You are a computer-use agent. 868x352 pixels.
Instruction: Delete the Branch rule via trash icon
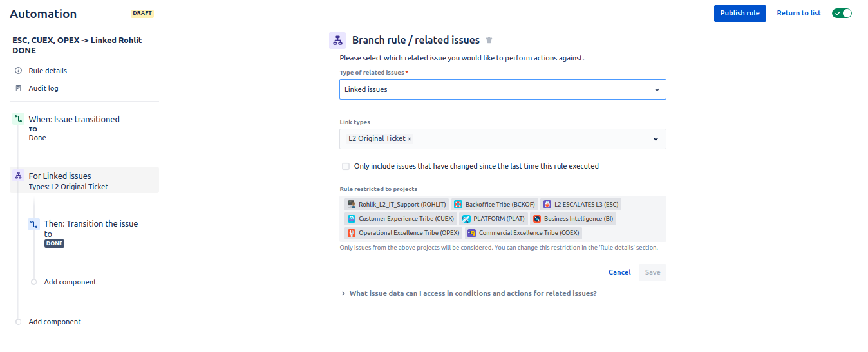coord(489,41)
